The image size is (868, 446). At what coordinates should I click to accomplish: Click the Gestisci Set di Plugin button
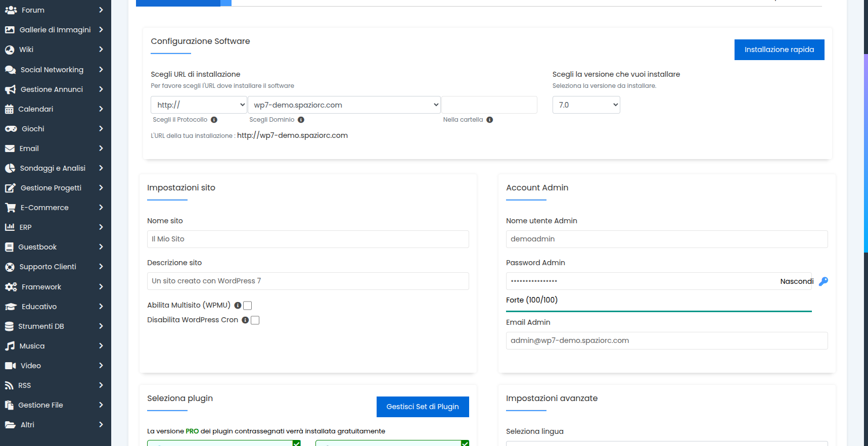click(x=423, y=407)
